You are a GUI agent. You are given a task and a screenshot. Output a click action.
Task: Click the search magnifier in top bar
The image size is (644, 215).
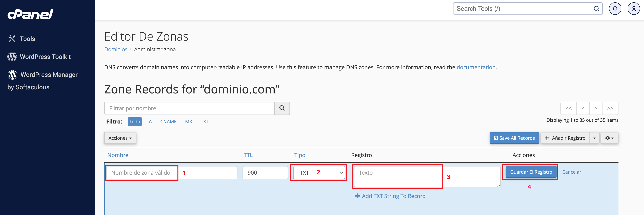pyautogui.click(x=596, y=9)
